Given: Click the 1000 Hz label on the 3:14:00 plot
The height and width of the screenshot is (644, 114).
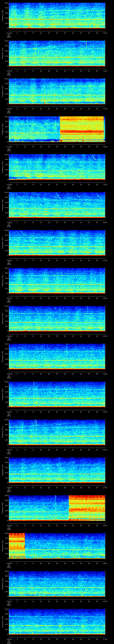Looking at the screenshot, I should click(x=6, y=3).
